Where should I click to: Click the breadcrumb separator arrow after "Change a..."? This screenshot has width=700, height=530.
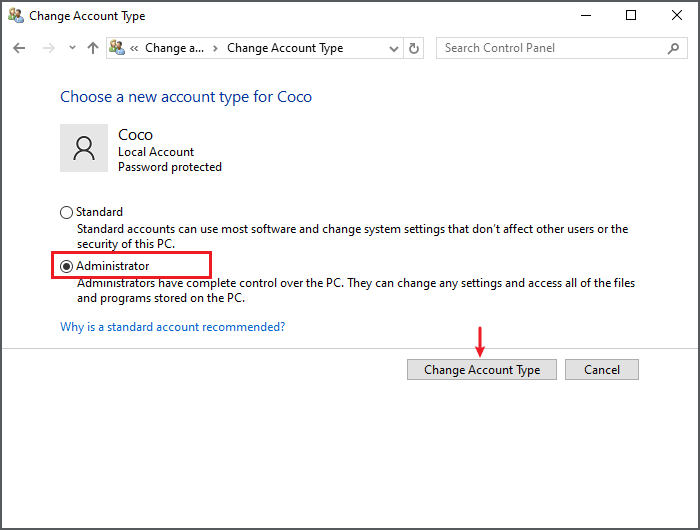pyautogui.click(x=215, y=48)
